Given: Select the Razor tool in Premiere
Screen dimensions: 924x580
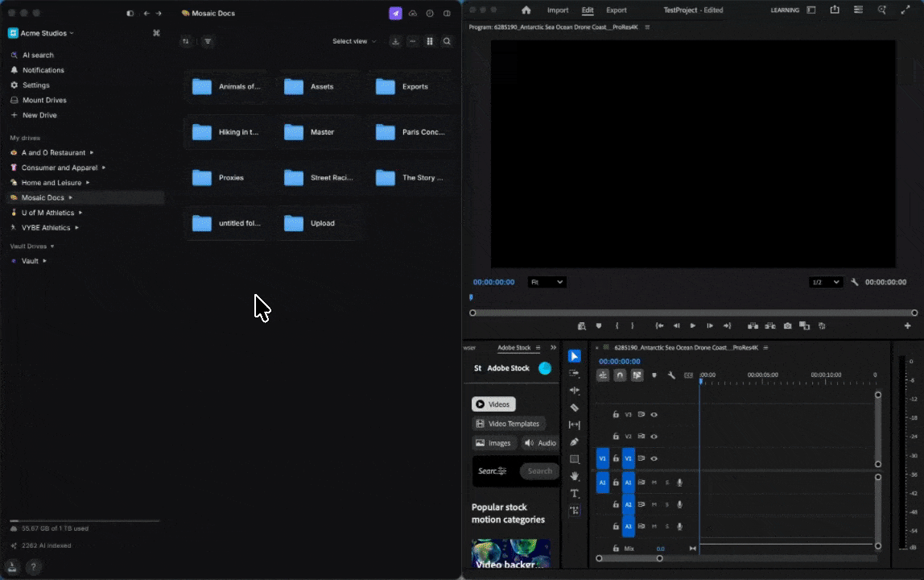Looking at the screenshot, I should (574, 408).
